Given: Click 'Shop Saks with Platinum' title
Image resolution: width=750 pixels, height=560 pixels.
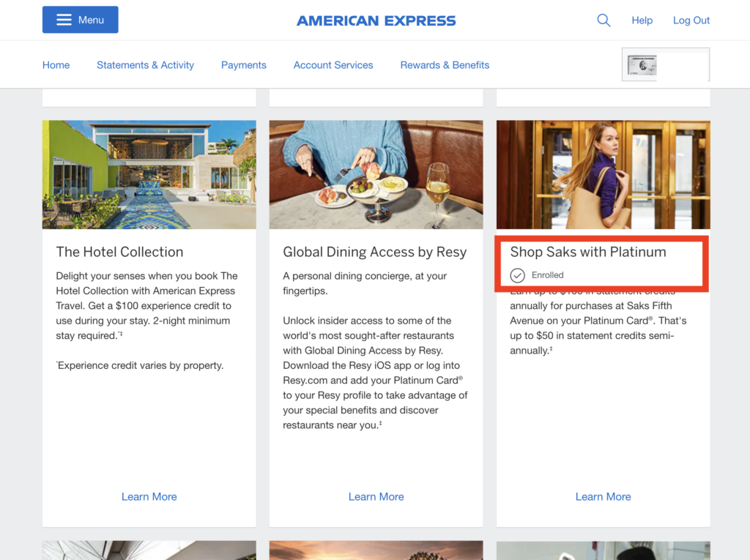Looking at the screenshot, I should coord(588,252).
